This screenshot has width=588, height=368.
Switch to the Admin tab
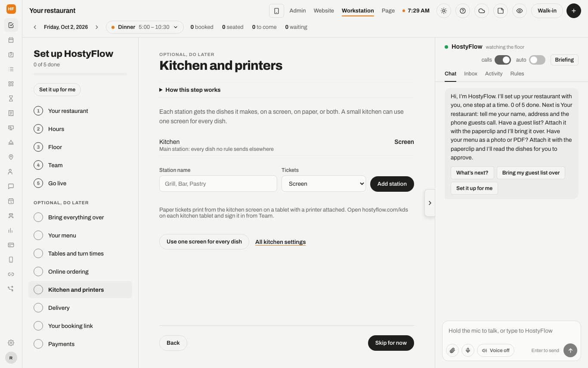pyautogui.click(x=297, y=11)
